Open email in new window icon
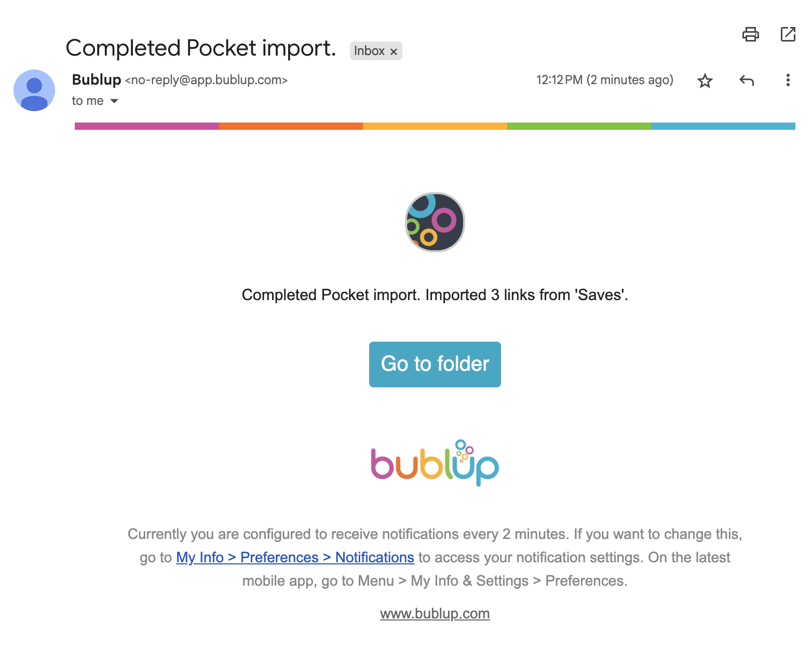This screenshot has height=648, width=812. point(788,34)
